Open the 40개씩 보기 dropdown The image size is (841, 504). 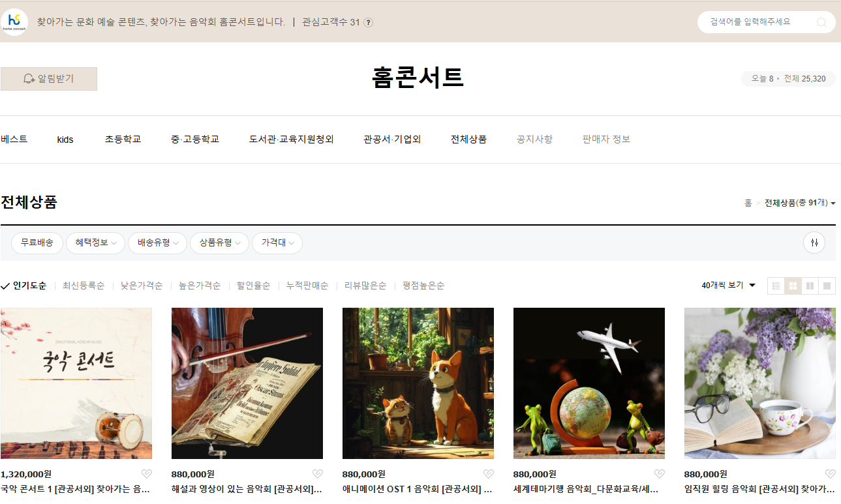(728, 286)
